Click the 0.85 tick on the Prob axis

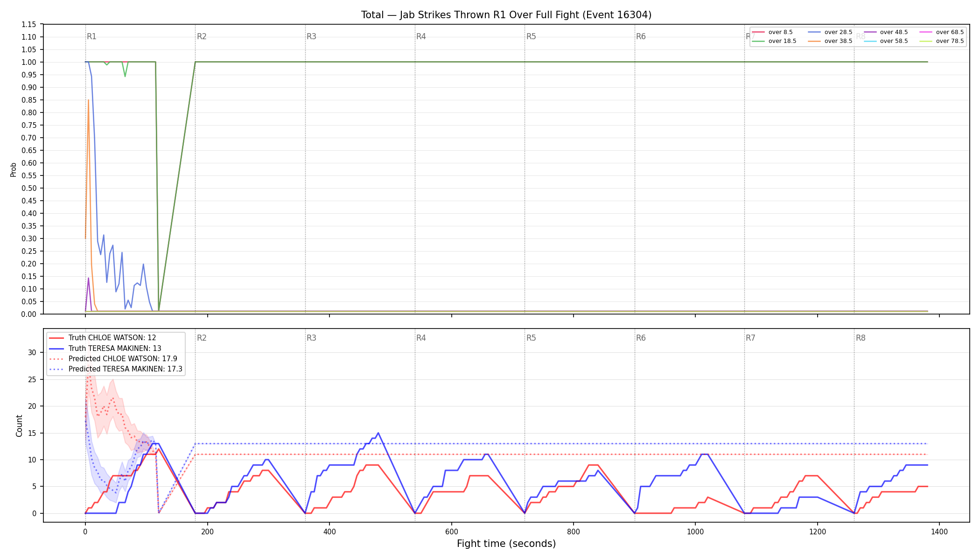pos(28,100)
